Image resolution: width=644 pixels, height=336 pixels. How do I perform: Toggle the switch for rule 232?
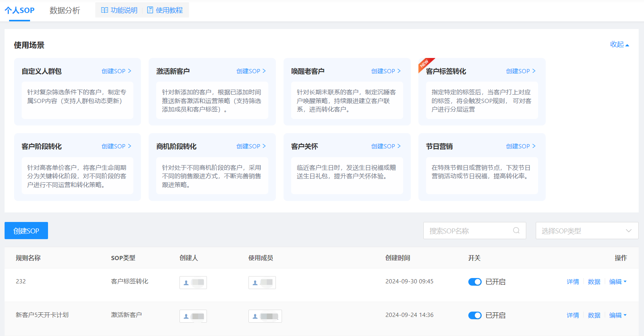(x=475, y=282)
